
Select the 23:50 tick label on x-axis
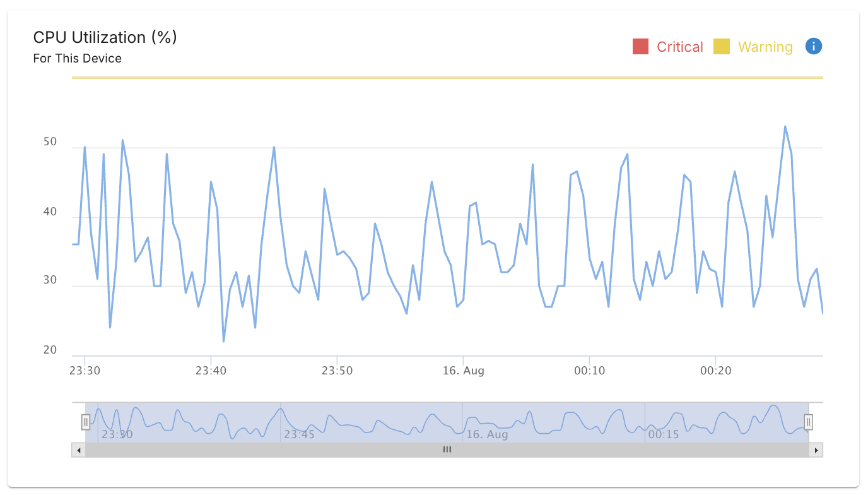tap(337, 371)
